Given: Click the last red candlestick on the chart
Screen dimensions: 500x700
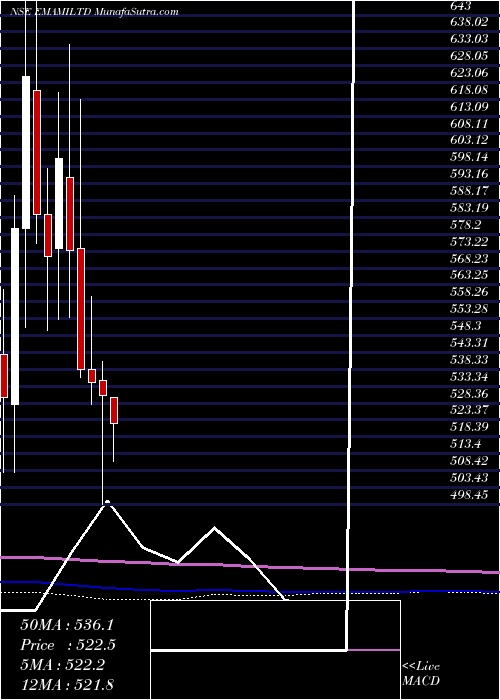Looking at the screenshot, I should [x=114, y=410].
